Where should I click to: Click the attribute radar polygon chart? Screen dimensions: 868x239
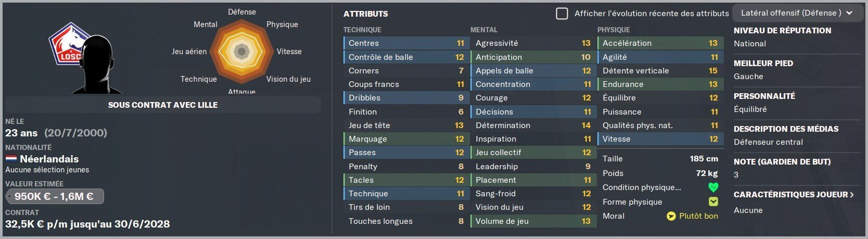point(241,51)
